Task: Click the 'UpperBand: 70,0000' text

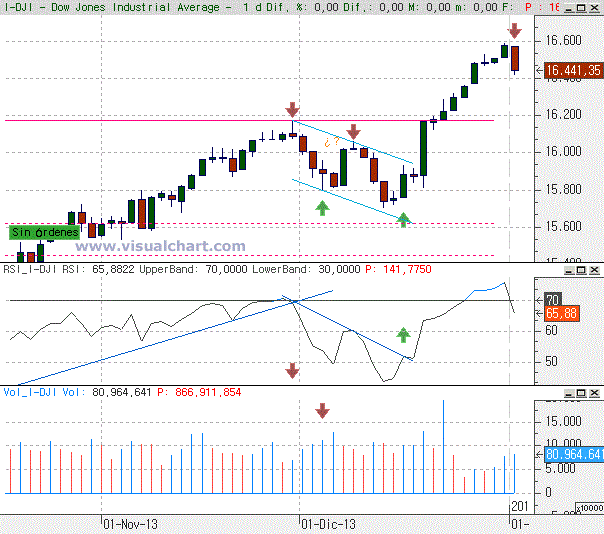Action: click(x=193, y=269)
